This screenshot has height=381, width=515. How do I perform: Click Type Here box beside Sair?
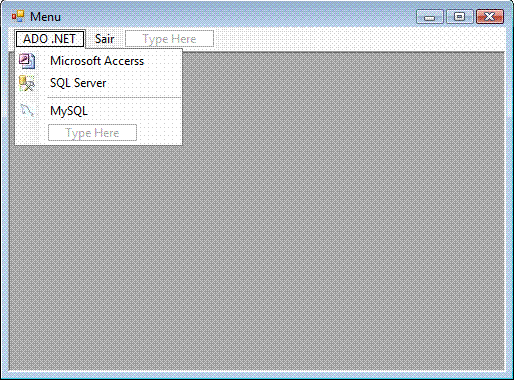click(x=169, y=39)
